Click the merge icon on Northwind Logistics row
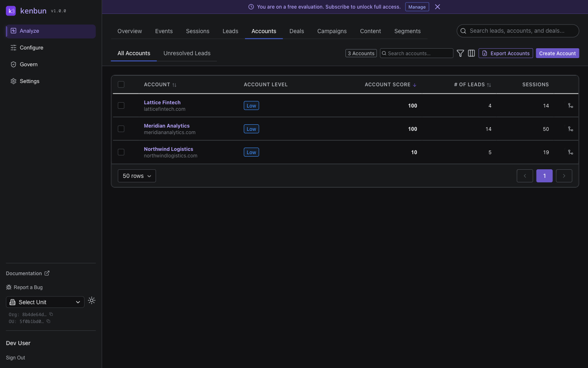The width and height of the screenshot is (588, 368). pyautogui.click(x=570, y=152)
